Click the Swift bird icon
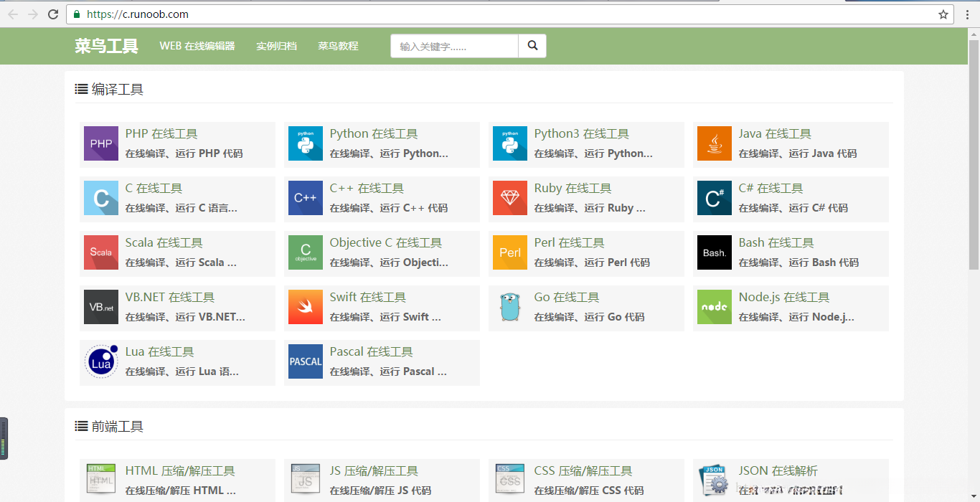Image resolution: width=980 pixels, height=502 pixels. click(306, 307)
